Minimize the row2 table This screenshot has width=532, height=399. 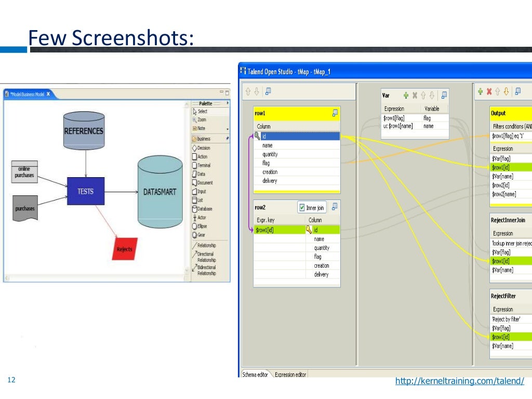[x=335, y=206]
